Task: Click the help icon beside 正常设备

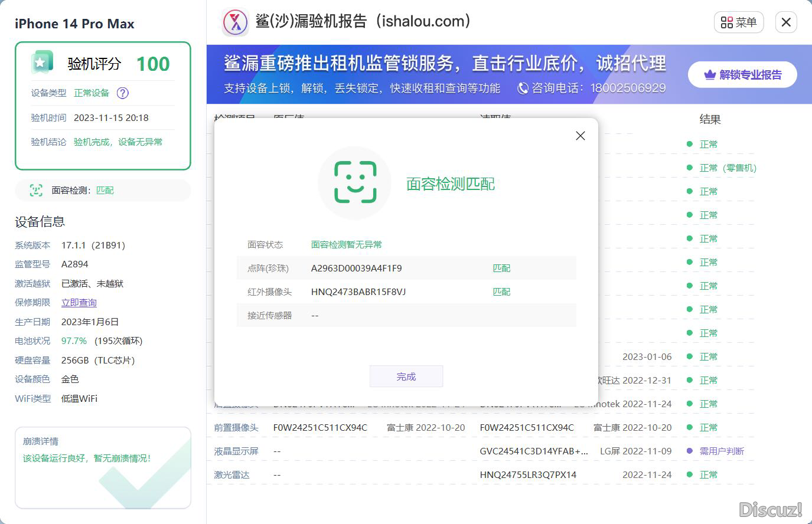Action: [x=122, y=93]
